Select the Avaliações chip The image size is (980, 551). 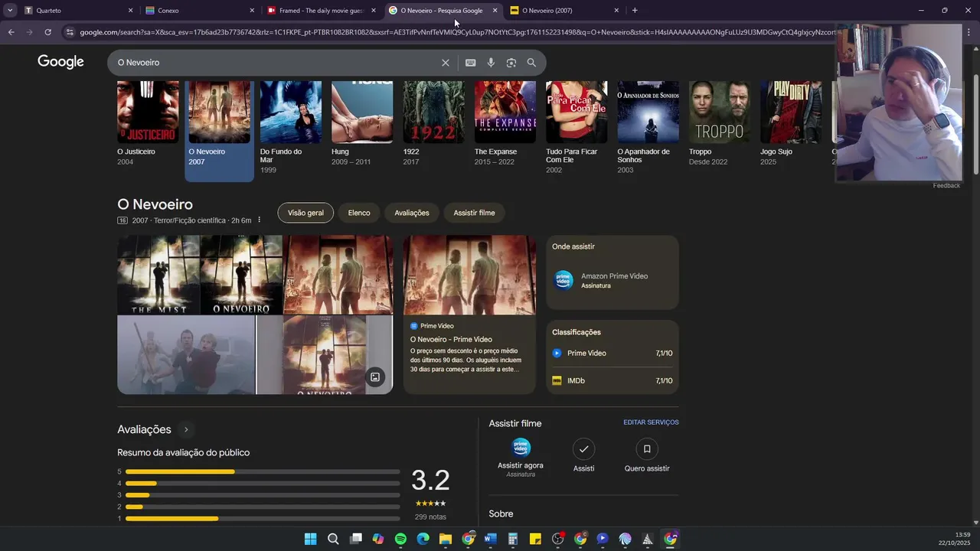click(x=412, y=213)
